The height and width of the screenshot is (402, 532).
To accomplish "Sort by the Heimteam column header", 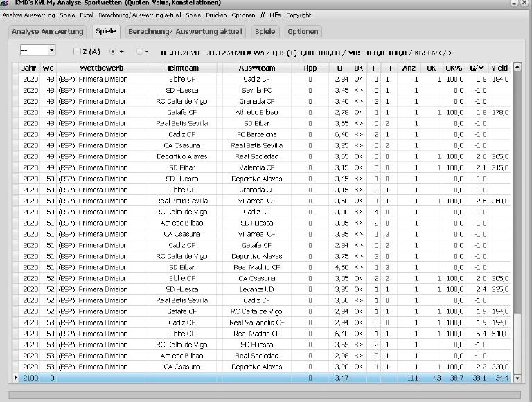I will pyautogui.click(x=182, y=68).
